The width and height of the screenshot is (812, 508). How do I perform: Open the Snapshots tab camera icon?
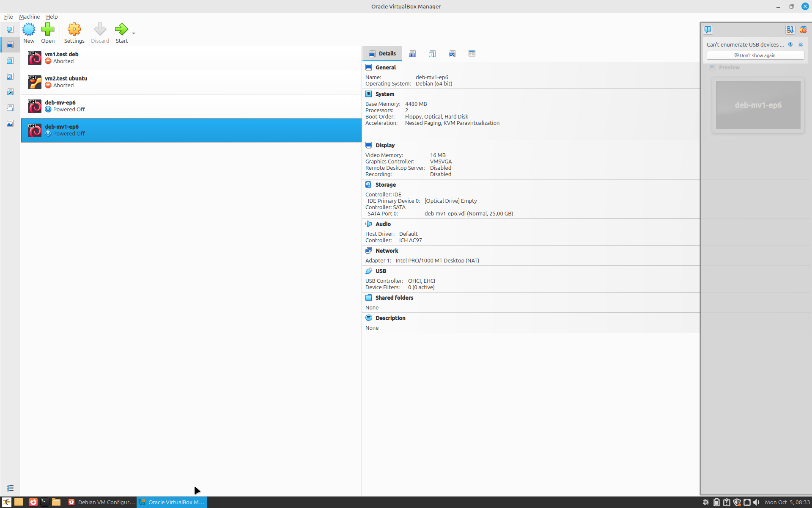coord(412,54)
